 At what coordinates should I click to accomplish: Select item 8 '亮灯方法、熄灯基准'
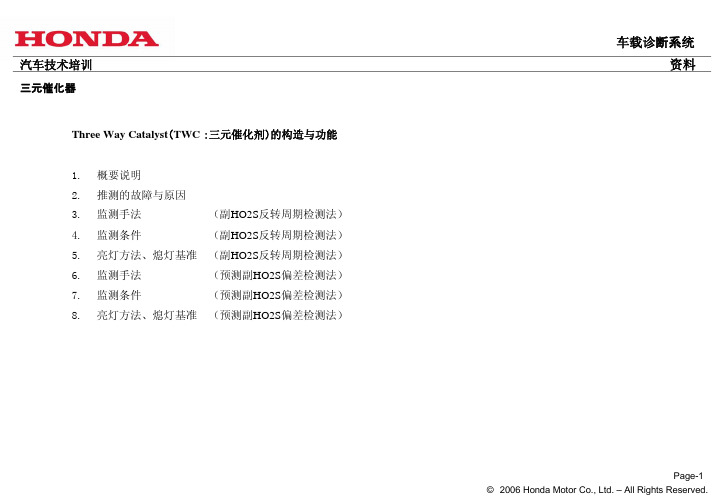tap(147, 315)
